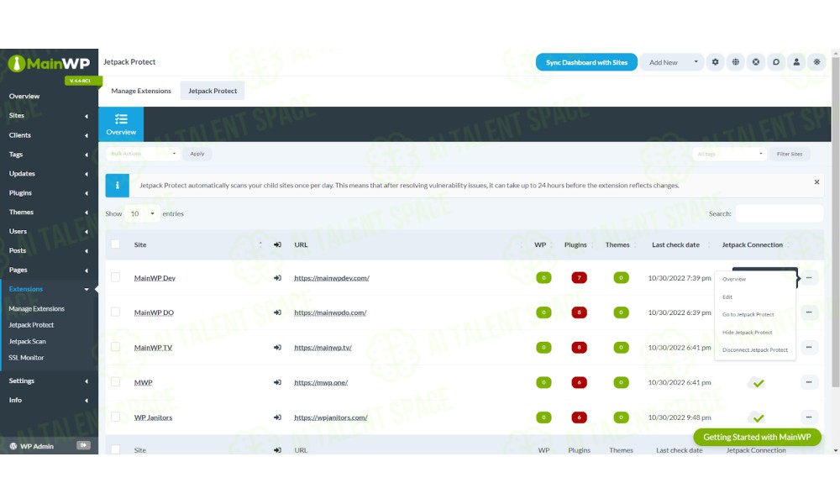Click the Filter Sites button

[790, 155]
